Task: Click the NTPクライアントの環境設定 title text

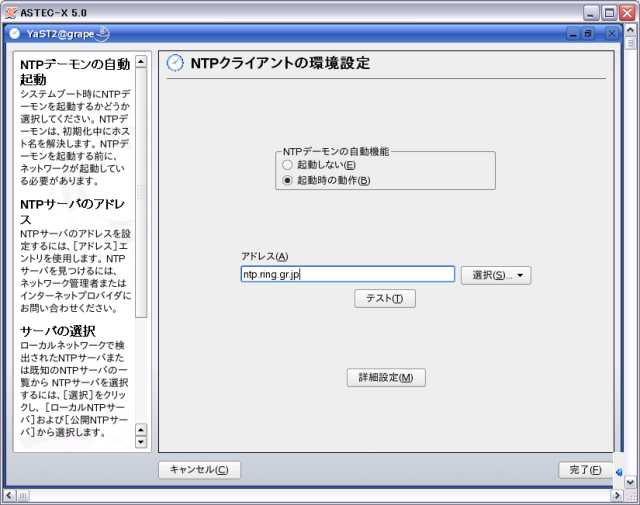Action: click(x=280, y=63)
